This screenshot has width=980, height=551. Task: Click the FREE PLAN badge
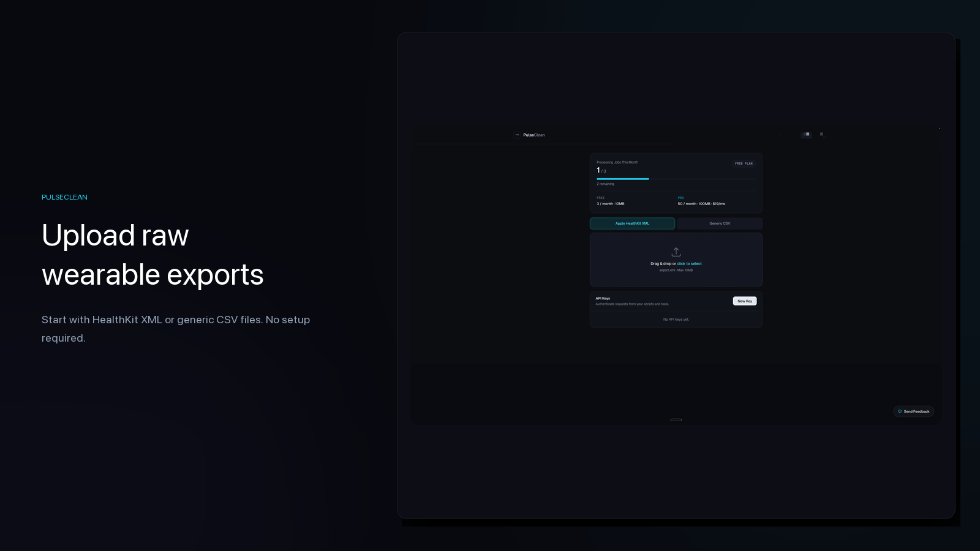click(744, 163)
